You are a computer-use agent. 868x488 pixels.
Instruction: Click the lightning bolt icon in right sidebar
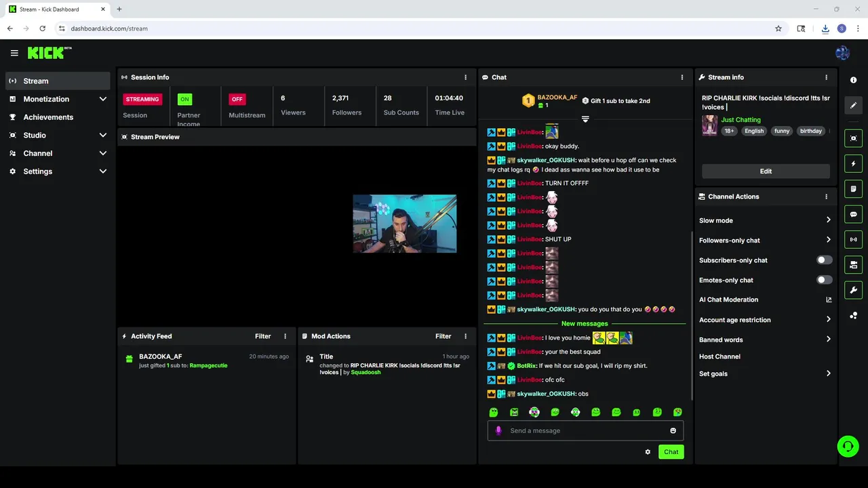[853, 163]
